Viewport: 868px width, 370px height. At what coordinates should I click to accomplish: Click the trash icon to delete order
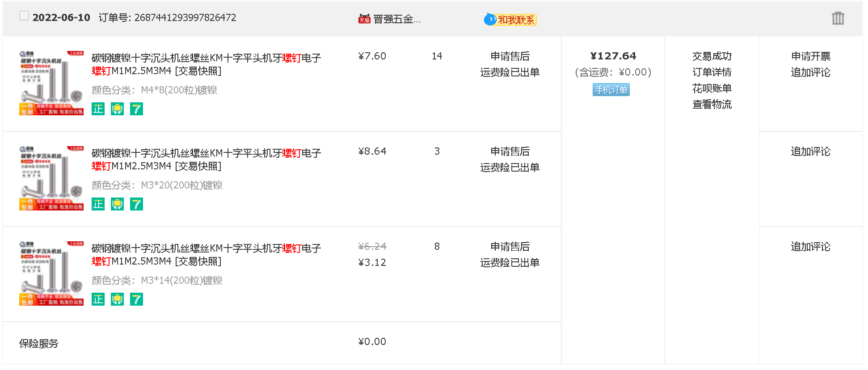(838, 18)
